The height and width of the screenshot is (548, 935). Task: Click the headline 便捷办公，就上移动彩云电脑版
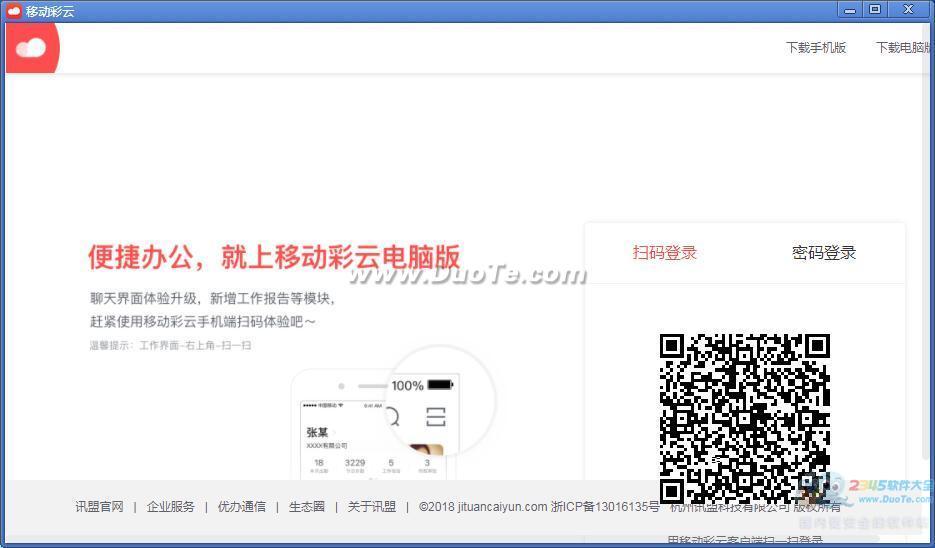pyautogui.click(x=274, y=257)
